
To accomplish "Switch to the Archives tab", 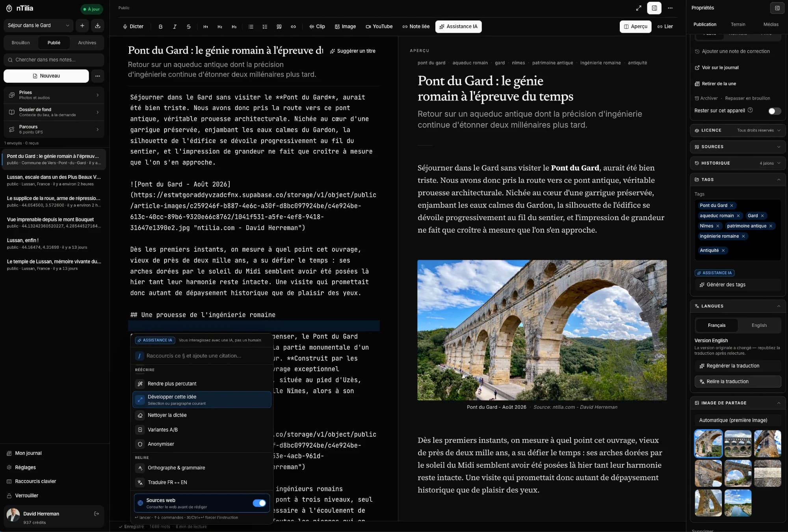I will coord(87,43).
